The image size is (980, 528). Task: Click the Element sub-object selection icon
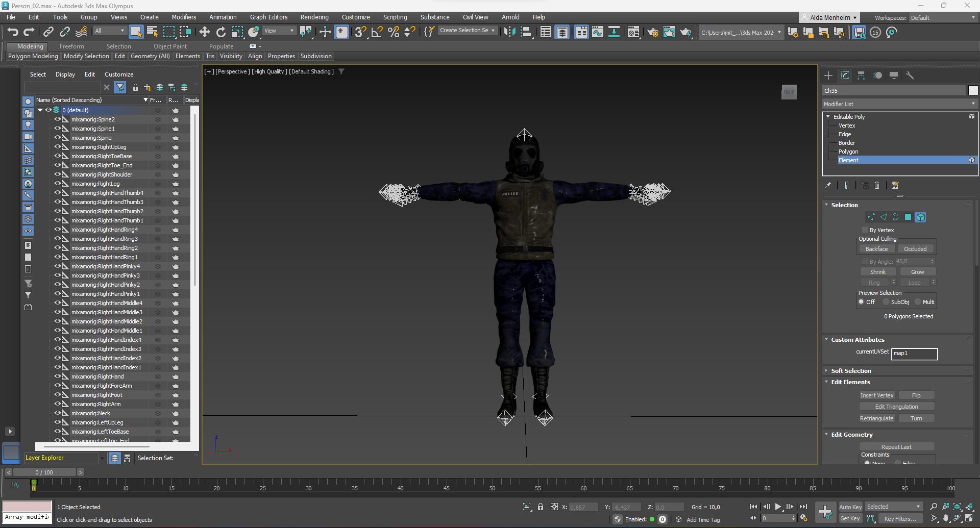coord(920,217)
